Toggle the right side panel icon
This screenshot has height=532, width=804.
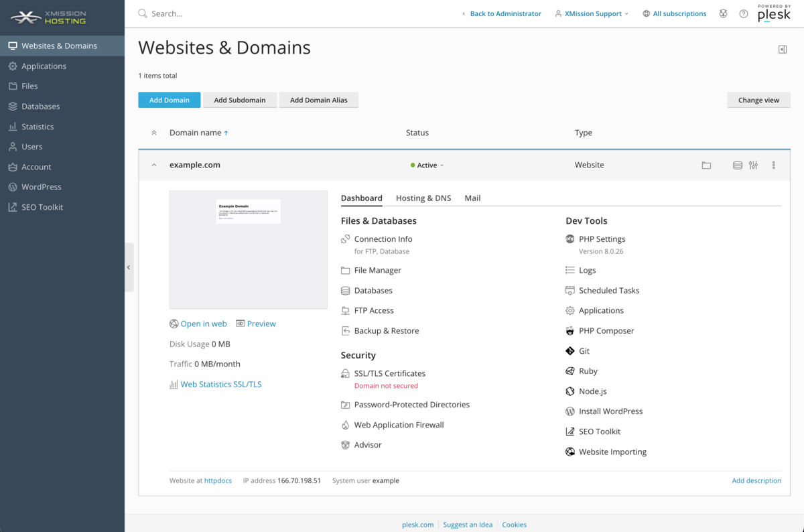pos(783,50)
